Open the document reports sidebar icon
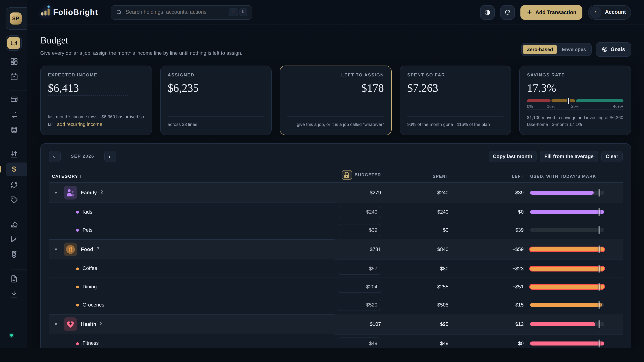The width and height of the screenshot is (644, 362). 14,279
